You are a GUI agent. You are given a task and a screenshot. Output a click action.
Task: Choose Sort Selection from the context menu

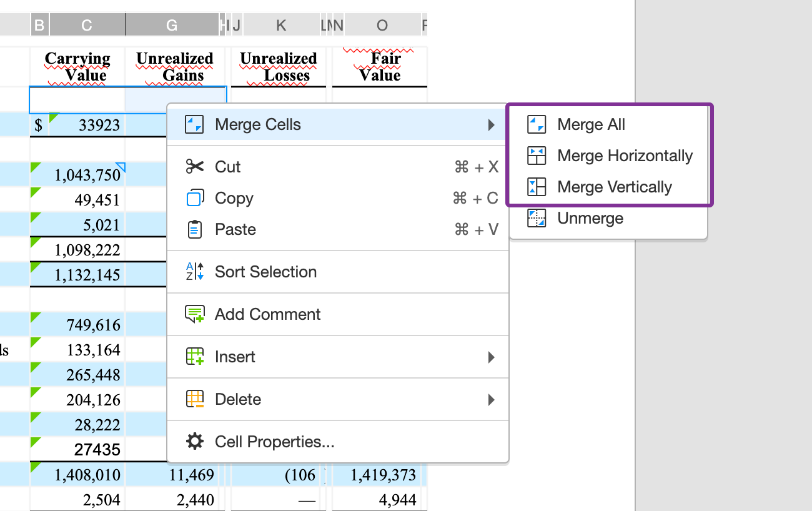[265, 272]
